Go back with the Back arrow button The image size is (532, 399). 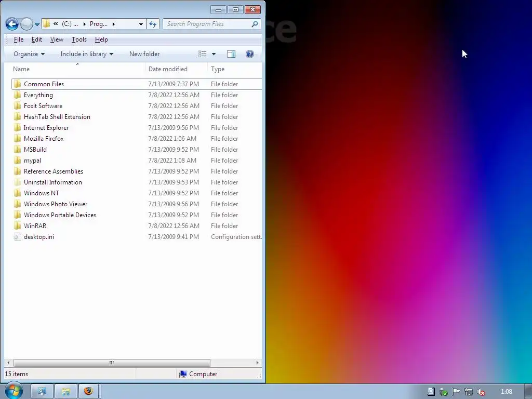coord(12,24)
